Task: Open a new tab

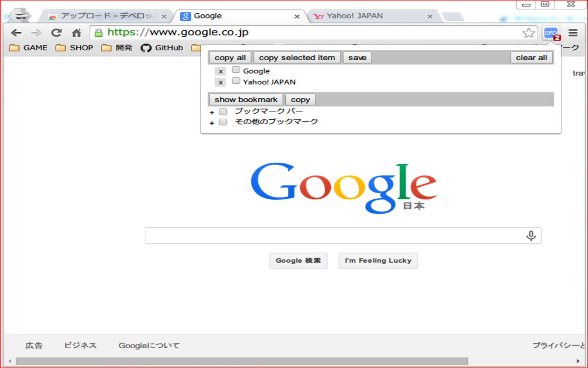Action: click(453, 17)
